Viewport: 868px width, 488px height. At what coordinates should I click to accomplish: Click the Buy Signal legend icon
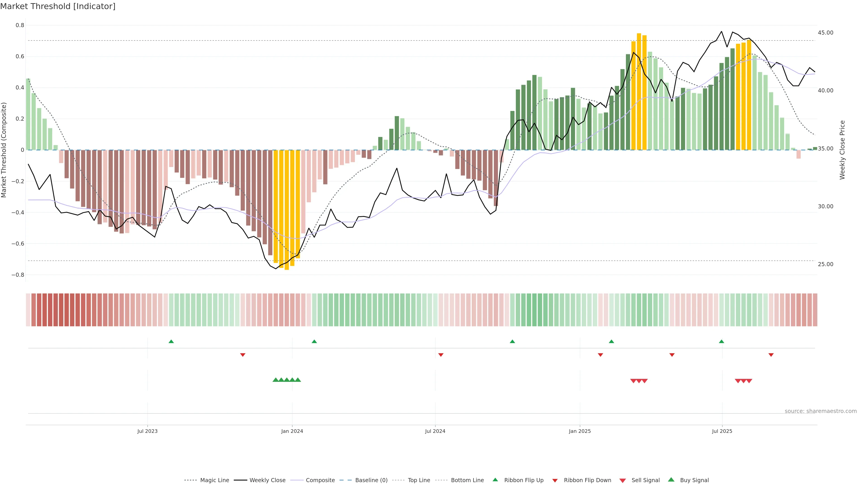[671, 480]
